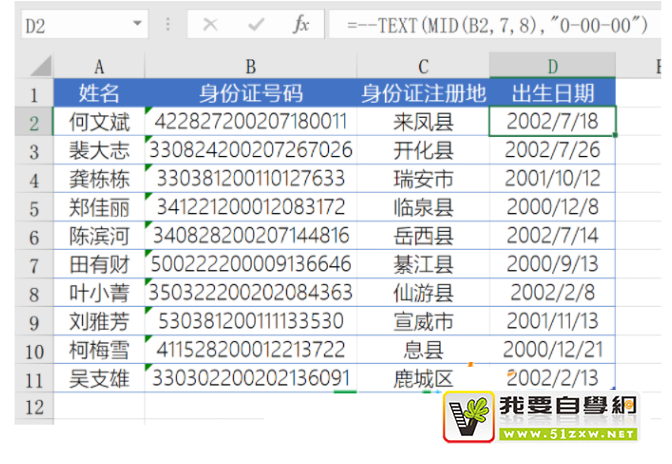
Task: Click the cell containing 瑞安市
Action: [423, 179]
